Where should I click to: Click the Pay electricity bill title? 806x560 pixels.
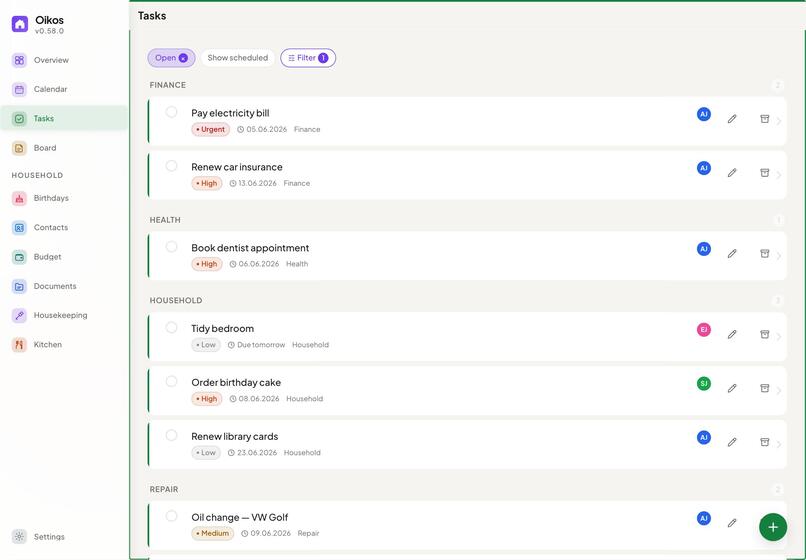tap(230, 113)
